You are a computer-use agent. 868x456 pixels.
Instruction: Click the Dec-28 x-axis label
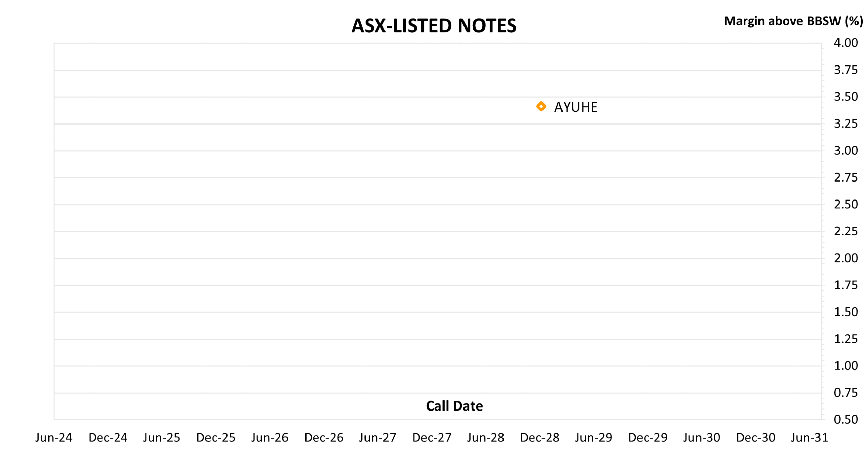(540, 438)
